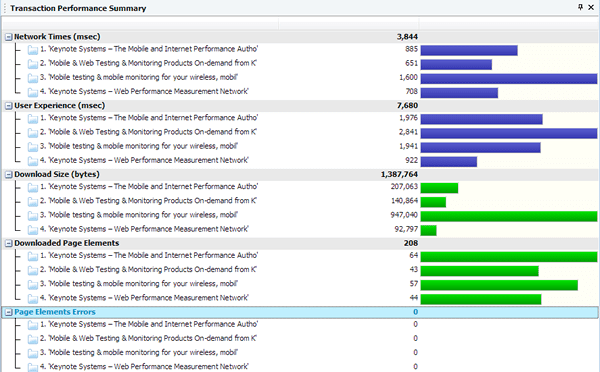Click folder icon of page 3 under Network Times
This screenshot has height=372, width=600.
(33, 78)
